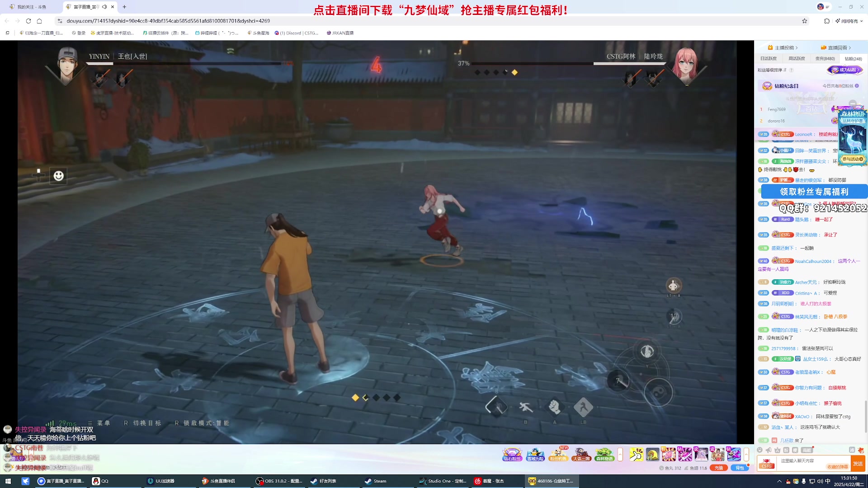Toggle the 屏 chat filter icon
This screenshot has width=868, height=488.
(x=852, y=450)
